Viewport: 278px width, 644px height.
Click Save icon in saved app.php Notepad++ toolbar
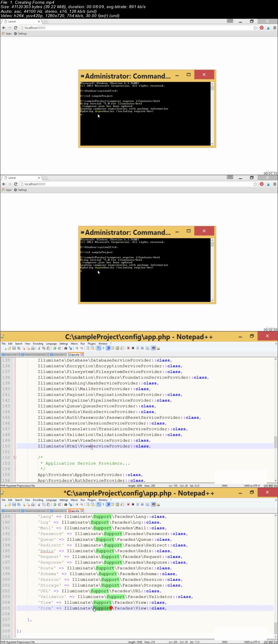(14, 348)
